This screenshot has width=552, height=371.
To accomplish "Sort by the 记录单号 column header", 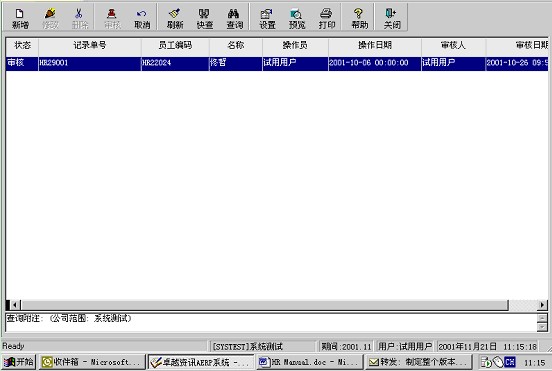I will [90, 45].
